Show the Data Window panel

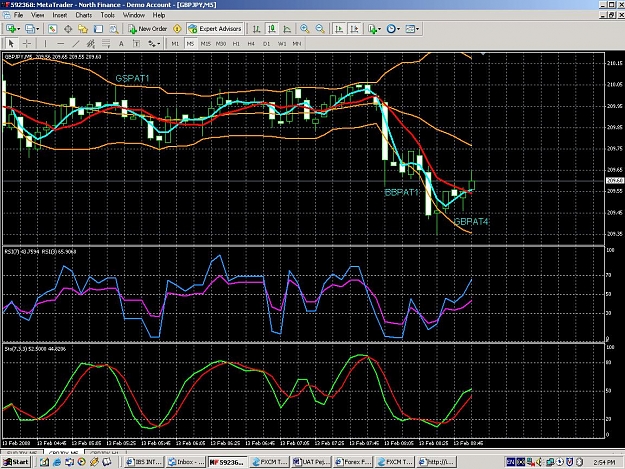68,29
